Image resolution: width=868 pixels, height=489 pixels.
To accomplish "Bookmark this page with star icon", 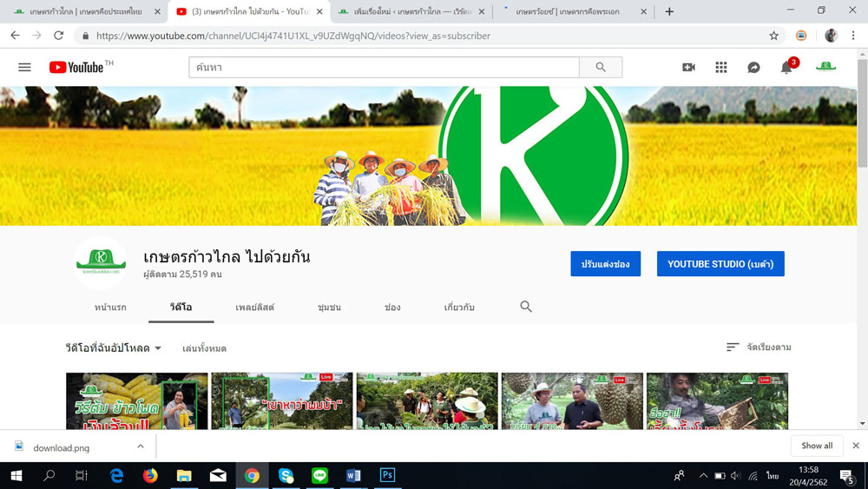I will point(774,36).
